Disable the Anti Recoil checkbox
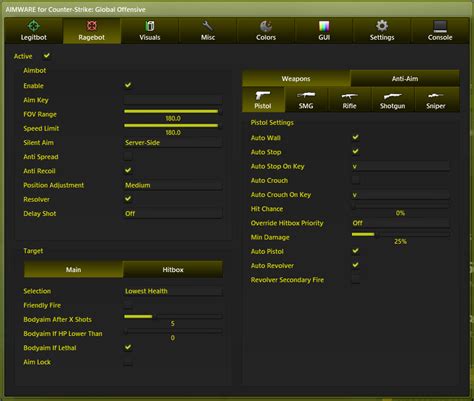This screenshot has height=401, width=474. tap(128, 171)
